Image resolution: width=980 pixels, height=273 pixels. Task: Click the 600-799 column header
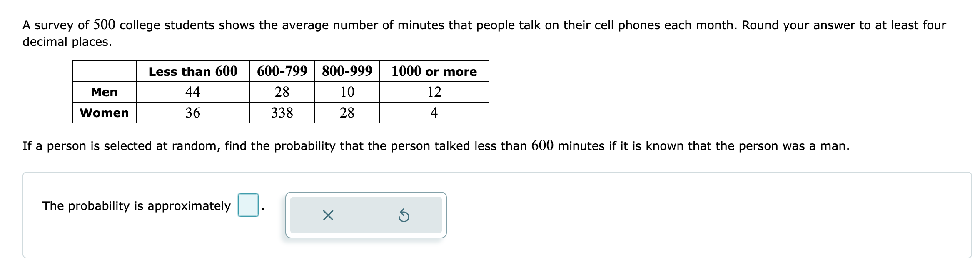[282, 71]
